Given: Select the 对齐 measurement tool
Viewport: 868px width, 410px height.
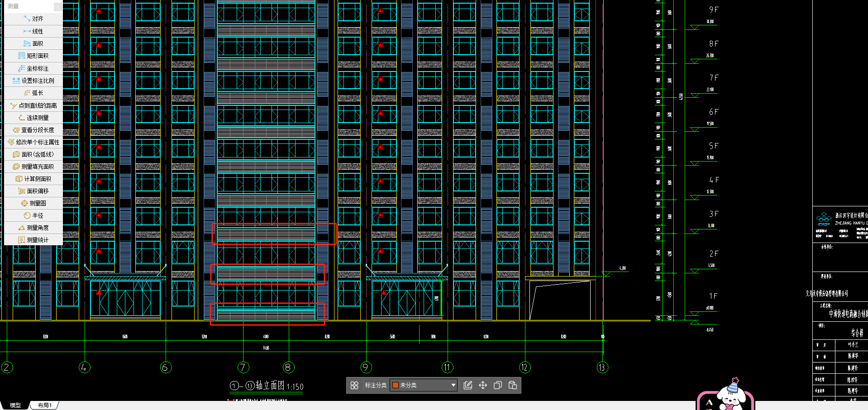Looking at the screenshot, I should (x=33, y=19).
